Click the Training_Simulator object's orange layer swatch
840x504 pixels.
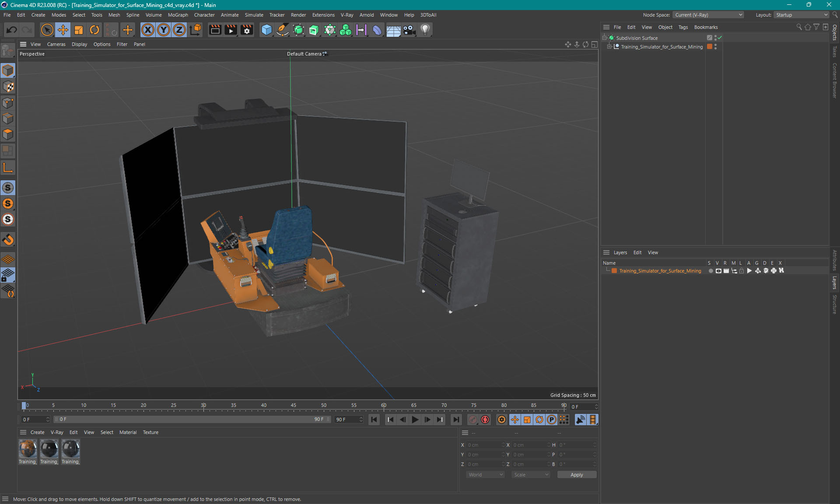710,46
